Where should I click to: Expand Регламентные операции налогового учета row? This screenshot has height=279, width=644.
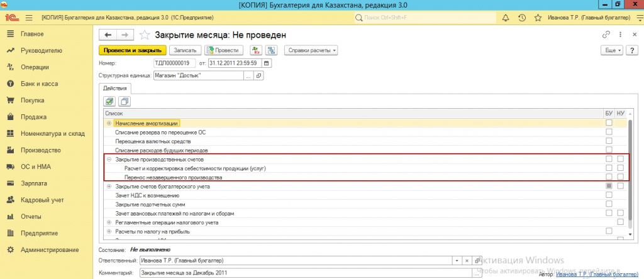click(x=109, y=222)
